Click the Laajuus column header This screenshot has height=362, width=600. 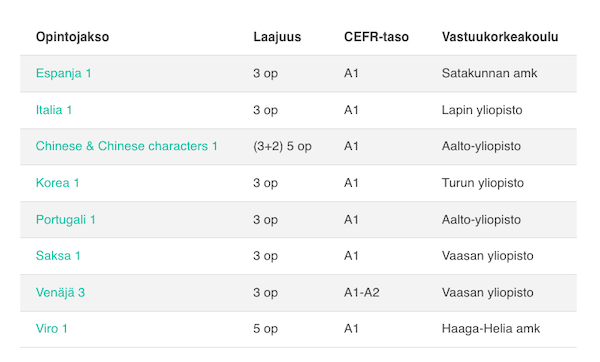(x=277, y=37)
